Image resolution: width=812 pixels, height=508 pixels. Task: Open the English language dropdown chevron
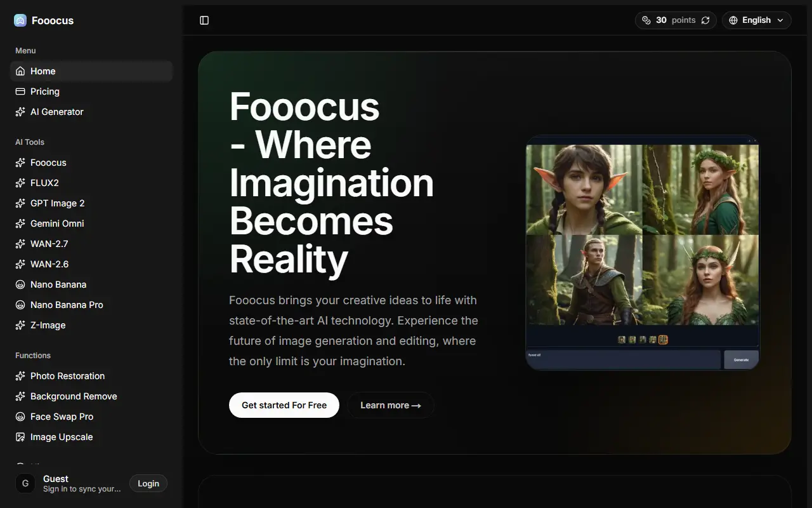pyautogui.click(x=780, y=20)
